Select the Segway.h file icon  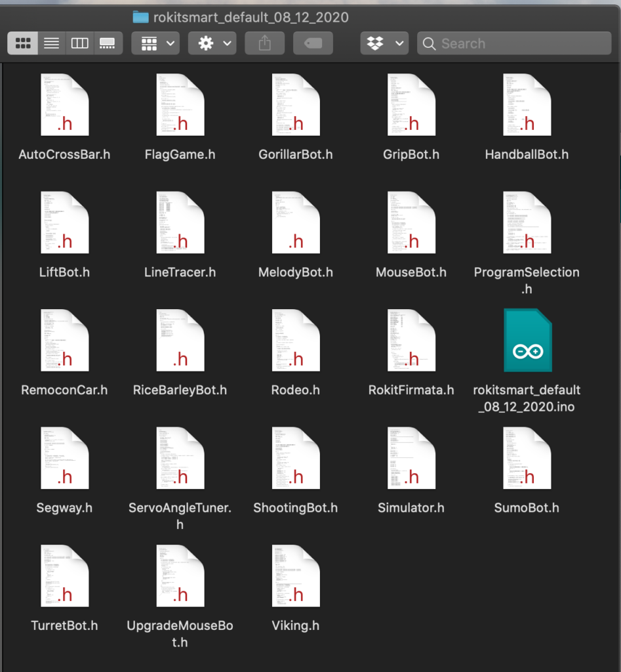(64, 458)
